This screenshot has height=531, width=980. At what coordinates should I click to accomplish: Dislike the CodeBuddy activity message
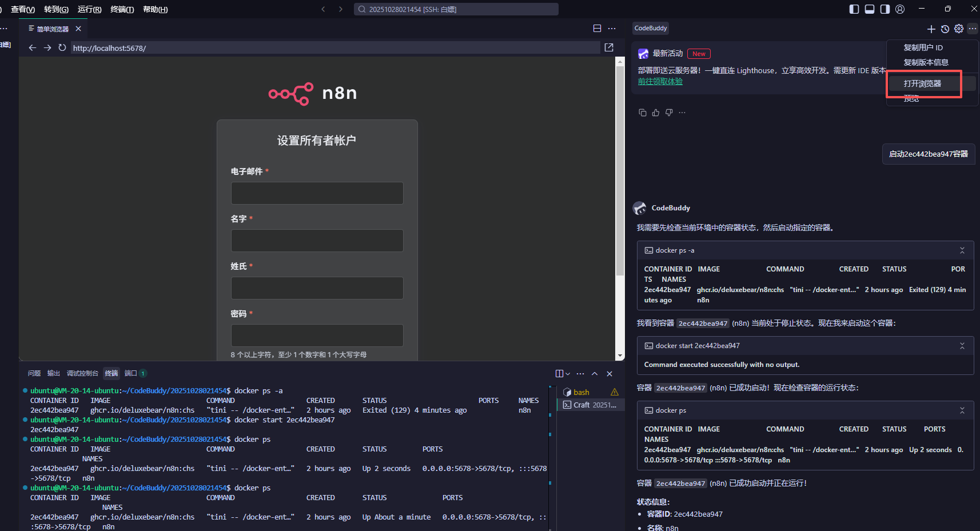click(x=669, y=113)
